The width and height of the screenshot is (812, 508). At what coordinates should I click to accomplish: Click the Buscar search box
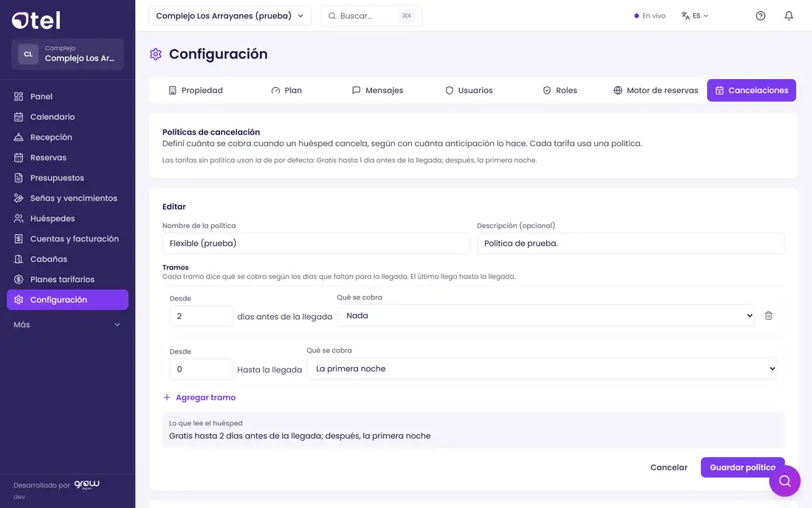371,16
